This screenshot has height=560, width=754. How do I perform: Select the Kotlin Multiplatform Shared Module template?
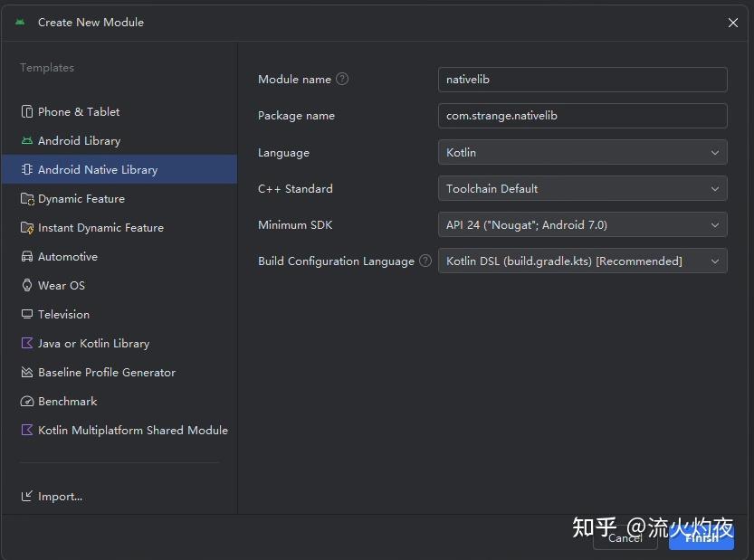point(132,430)
